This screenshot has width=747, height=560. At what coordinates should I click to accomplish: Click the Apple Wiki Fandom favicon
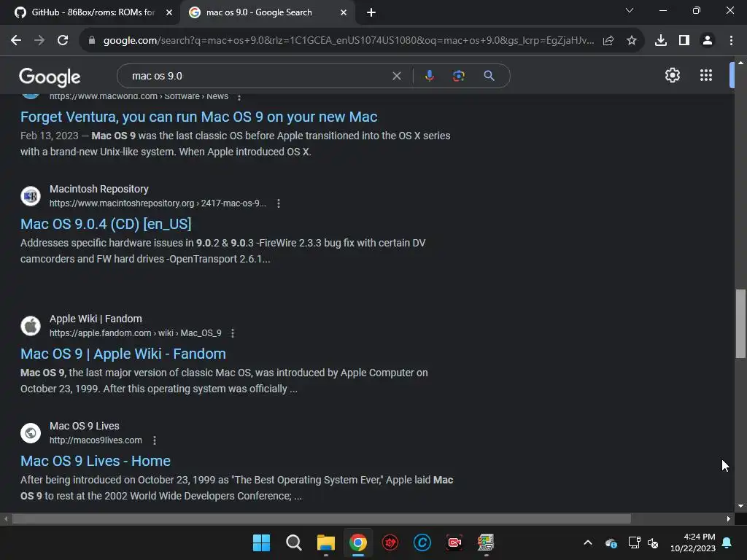coord(31,326)
